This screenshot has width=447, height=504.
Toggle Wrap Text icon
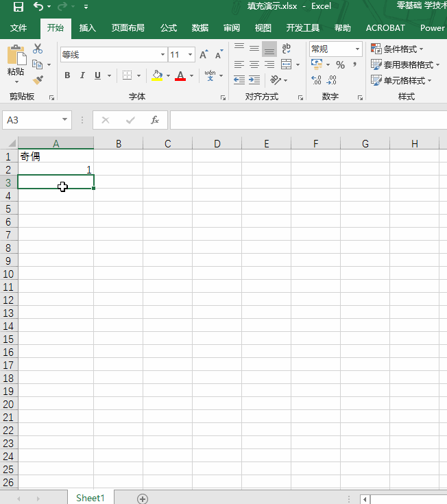(286, 49)
